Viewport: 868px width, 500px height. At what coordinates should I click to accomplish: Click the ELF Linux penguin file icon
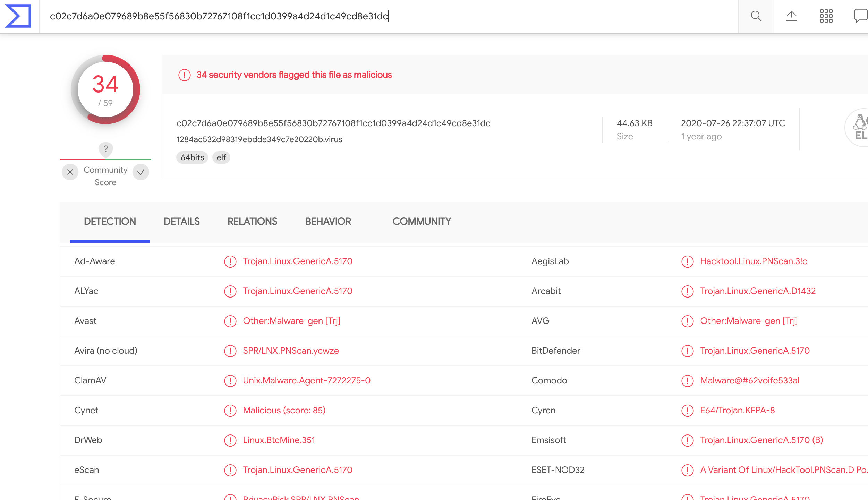click(857, 128)
